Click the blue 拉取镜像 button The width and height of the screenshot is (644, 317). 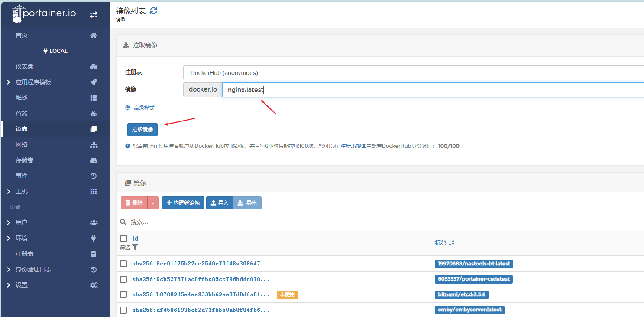point(142,130)
